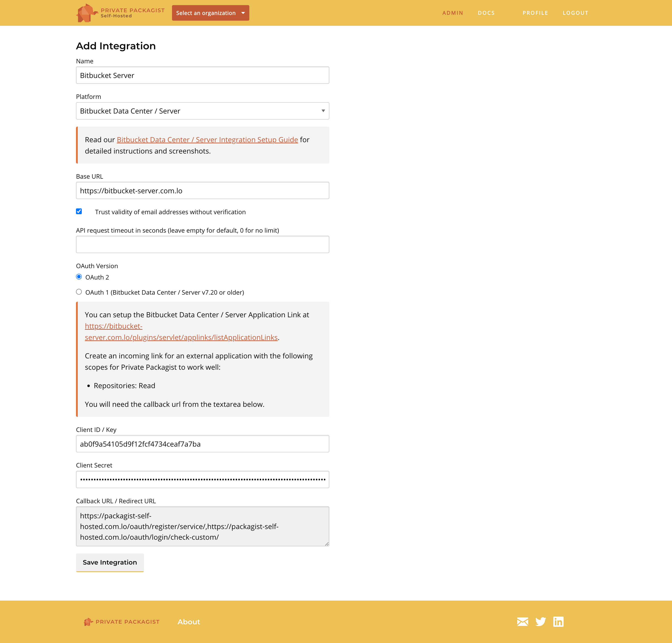Focus the Client ID / Key field

203,444
